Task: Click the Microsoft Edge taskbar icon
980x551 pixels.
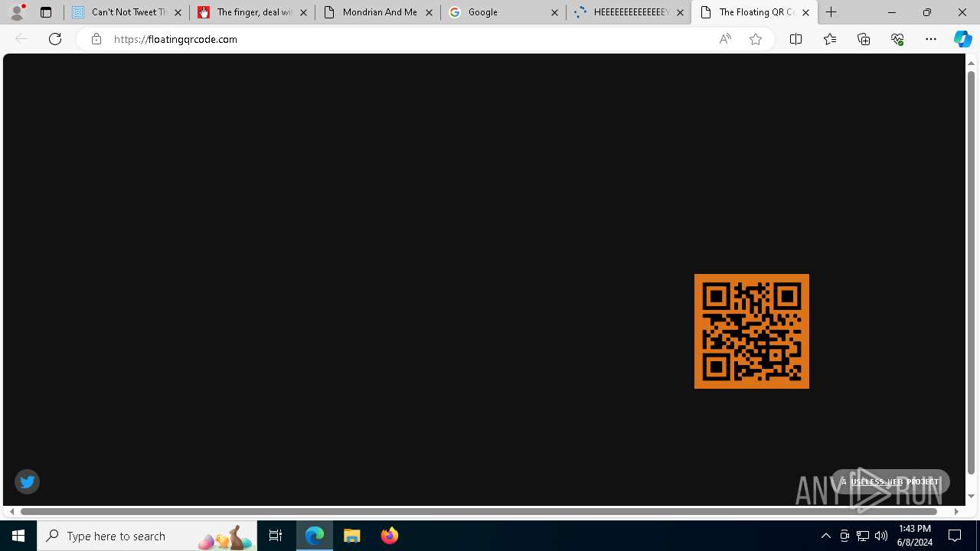Action: click(x=315, y=536)
